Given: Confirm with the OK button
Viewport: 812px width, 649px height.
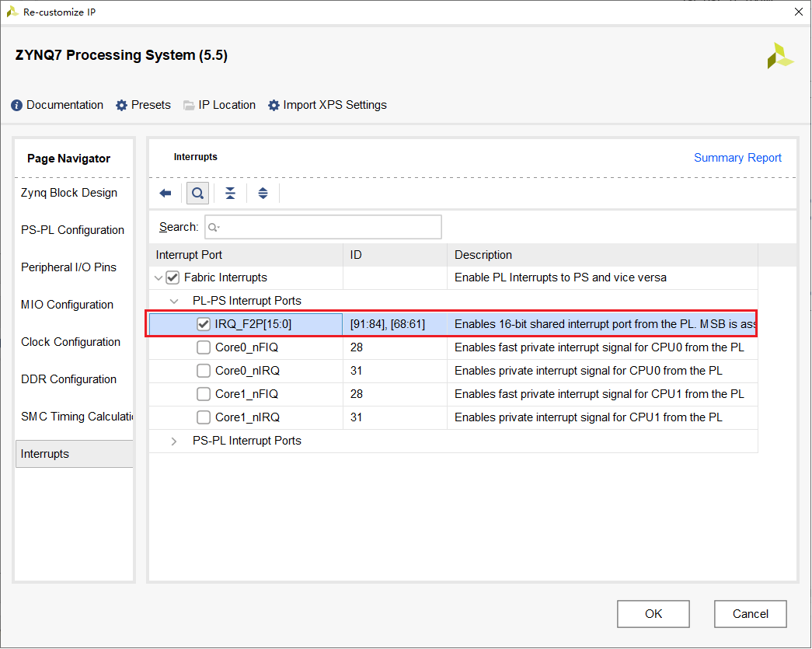Looking at the screenshot, I should (x=653, y=614).
